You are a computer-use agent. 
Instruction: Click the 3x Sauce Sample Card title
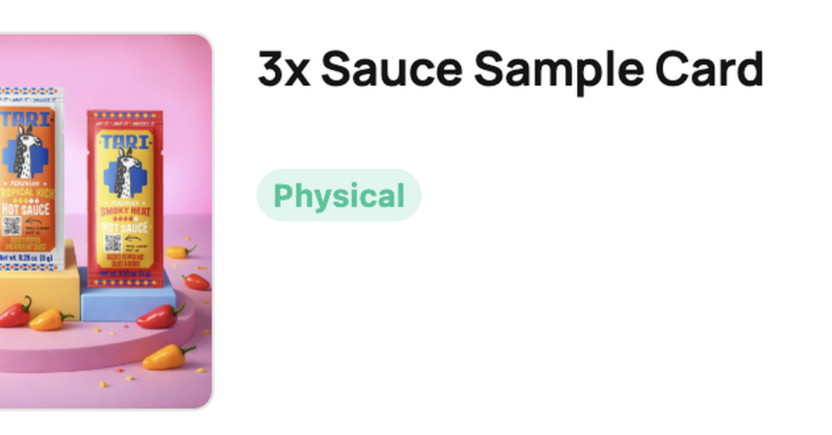coord(510,70)
